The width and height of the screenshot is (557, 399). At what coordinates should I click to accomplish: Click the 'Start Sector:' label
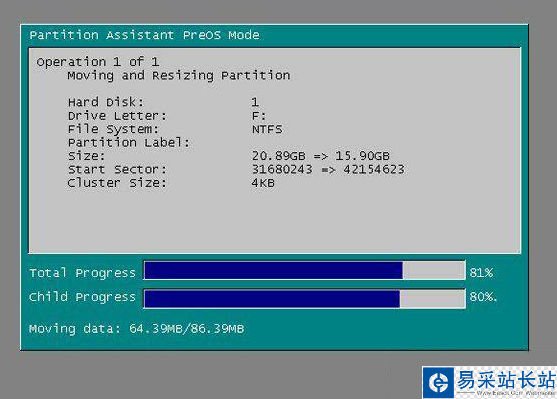click(117, 169)
